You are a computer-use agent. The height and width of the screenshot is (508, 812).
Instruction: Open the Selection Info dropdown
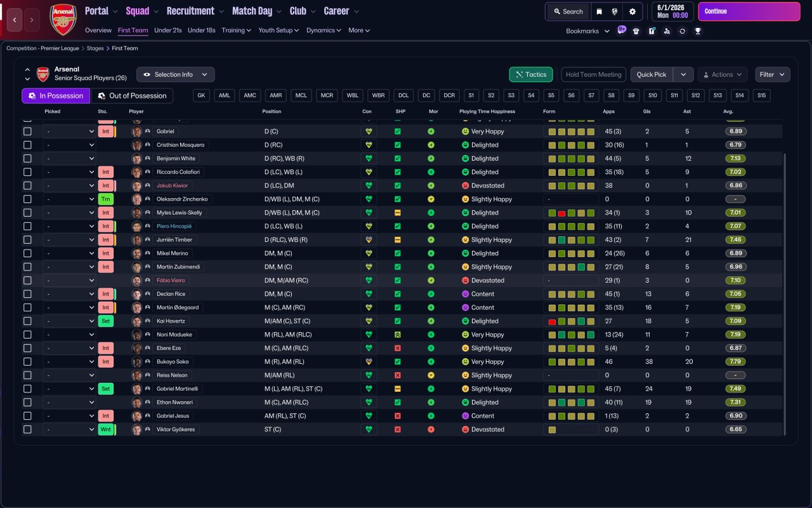coord(176,74)
